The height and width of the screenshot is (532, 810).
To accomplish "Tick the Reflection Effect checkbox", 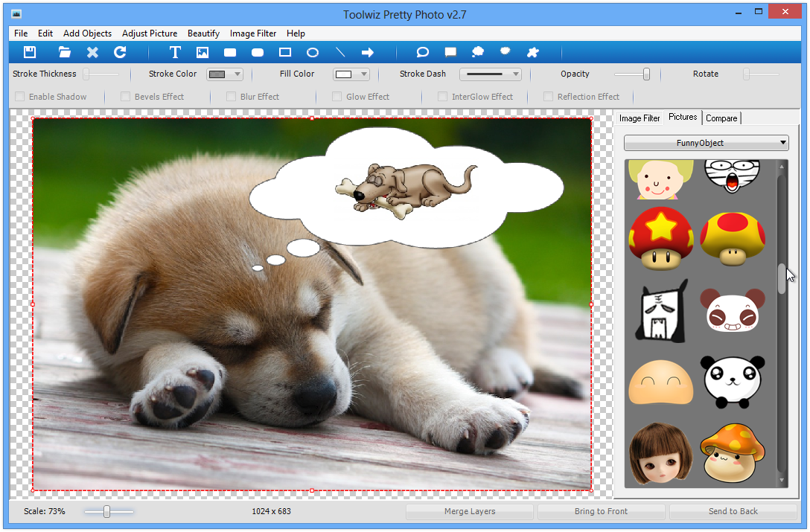I will click(x=548, y=97).
